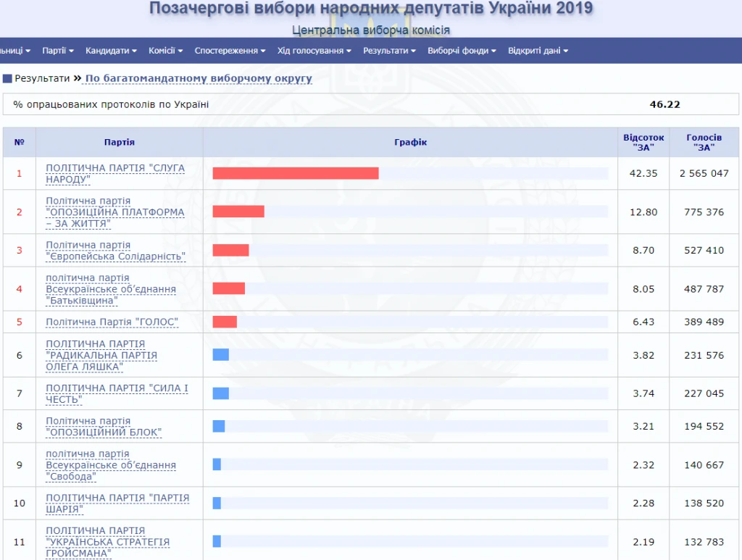Click the Політична Партія ГОЛОС link
742x560 pixels.
(x=112, y=322)
